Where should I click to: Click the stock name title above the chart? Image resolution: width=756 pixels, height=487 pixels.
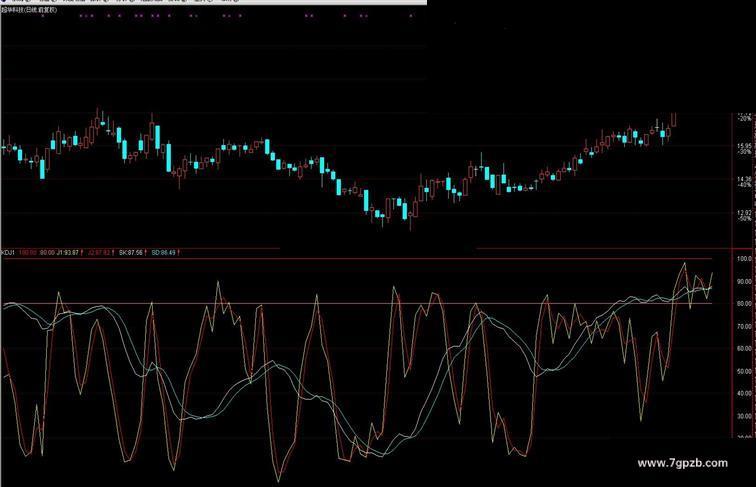(x=29, y=10)
